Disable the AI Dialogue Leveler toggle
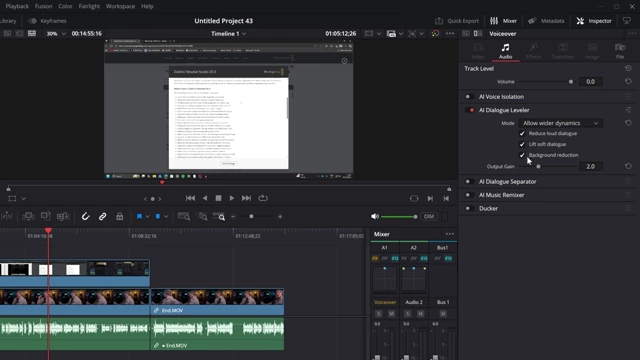 click(469, 110)
